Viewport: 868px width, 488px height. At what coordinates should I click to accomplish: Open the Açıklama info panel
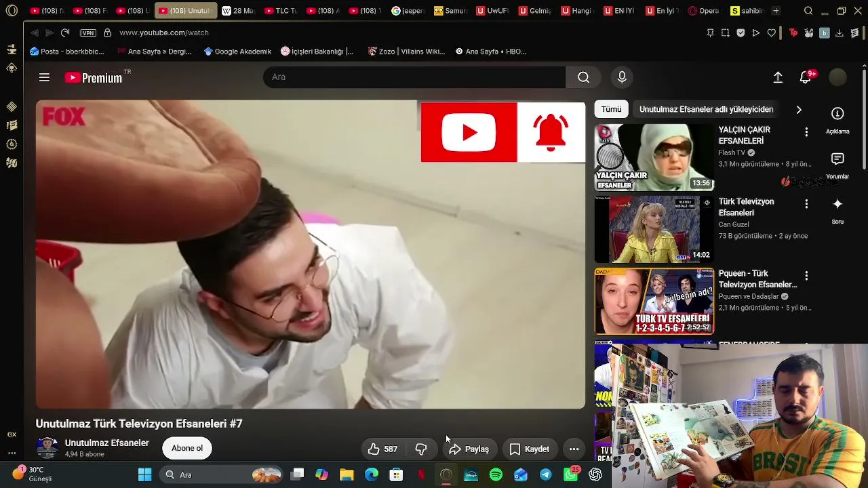coord(837,120)
